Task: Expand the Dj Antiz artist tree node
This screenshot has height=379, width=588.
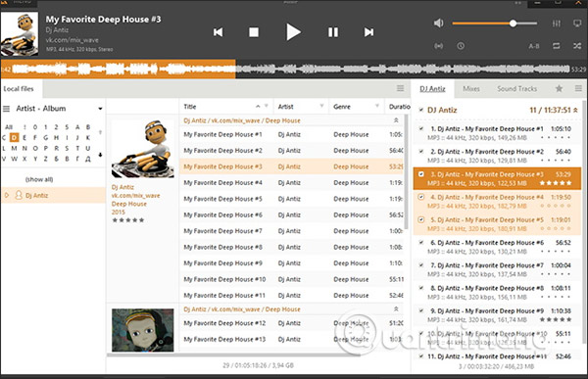Action: click(7, 195)
